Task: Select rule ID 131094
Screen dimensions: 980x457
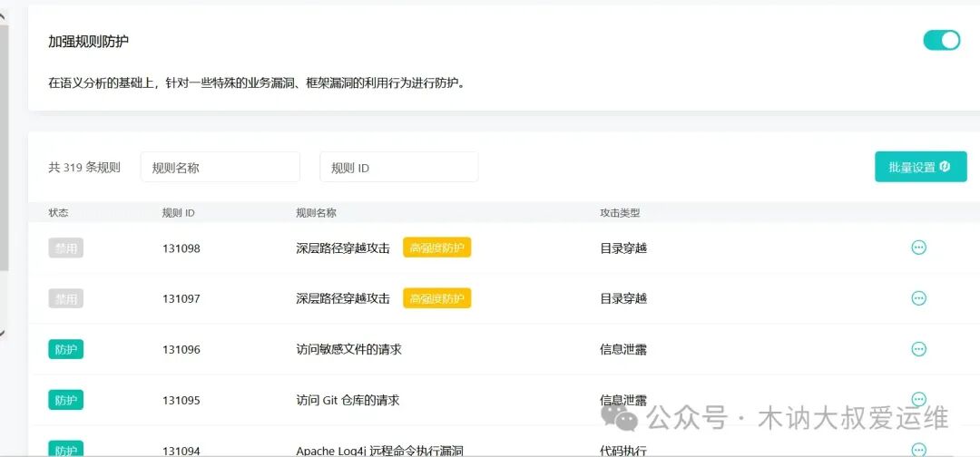Action: coord(181,451)
